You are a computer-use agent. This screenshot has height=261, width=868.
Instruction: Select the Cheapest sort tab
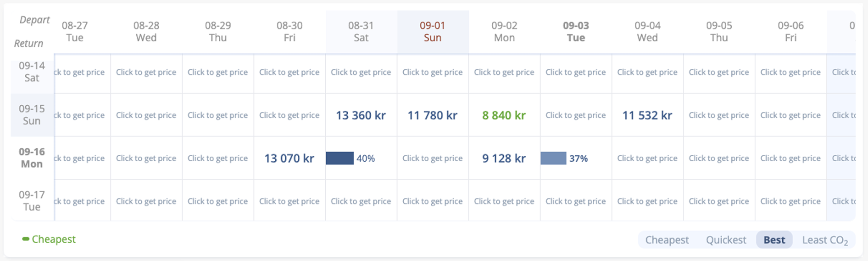point(667,240)
